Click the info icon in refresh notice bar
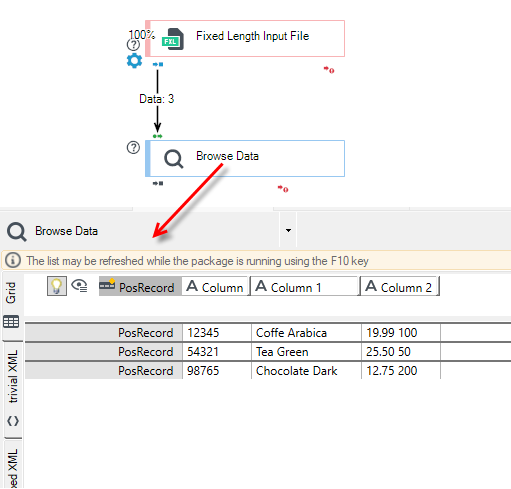511x489 pixels. tap(13, 260)
